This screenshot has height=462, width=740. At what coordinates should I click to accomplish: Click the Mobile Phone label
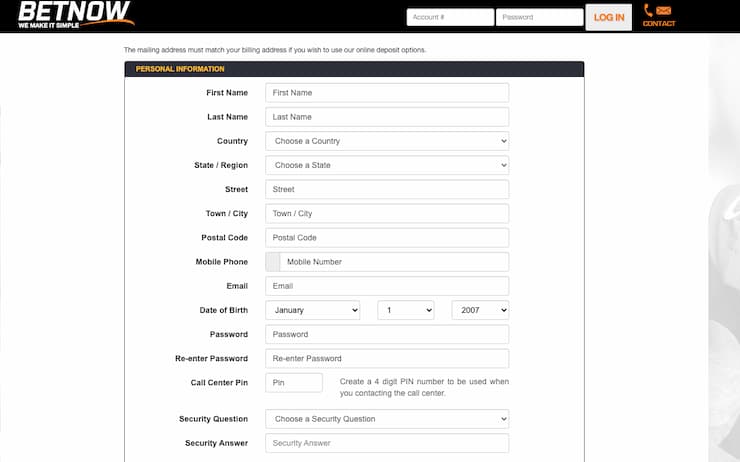pyautogui.click(x=222, y=261)
